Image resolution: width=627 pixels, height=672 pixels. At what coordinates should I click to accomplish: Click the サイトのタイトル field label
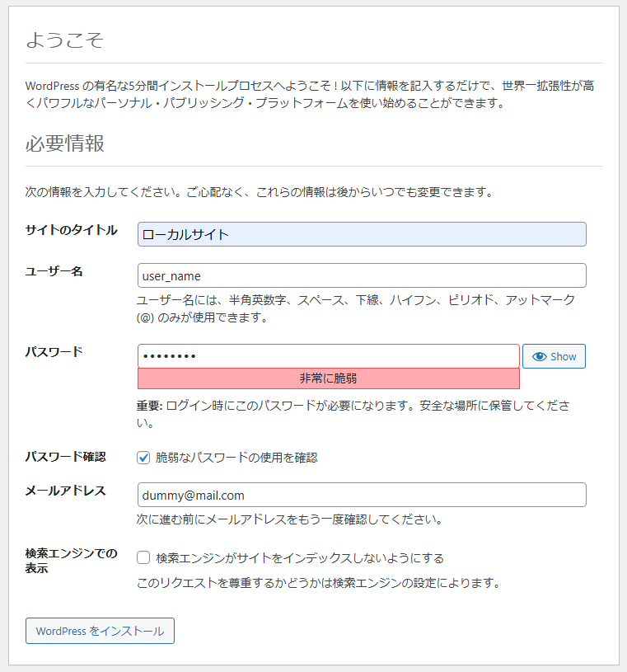pyautogui.click(x=71, y=230)
